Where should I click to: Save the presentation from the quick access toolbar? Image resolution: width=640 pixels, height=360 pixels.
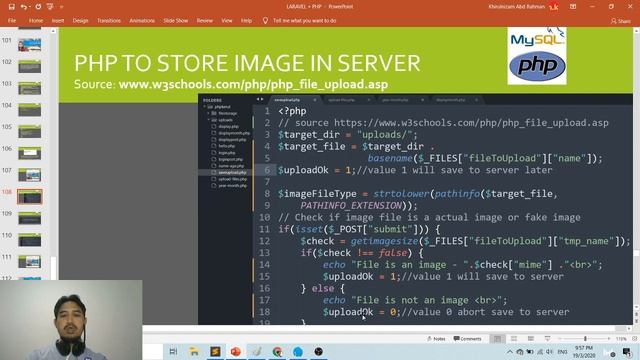tap(11, 7)
